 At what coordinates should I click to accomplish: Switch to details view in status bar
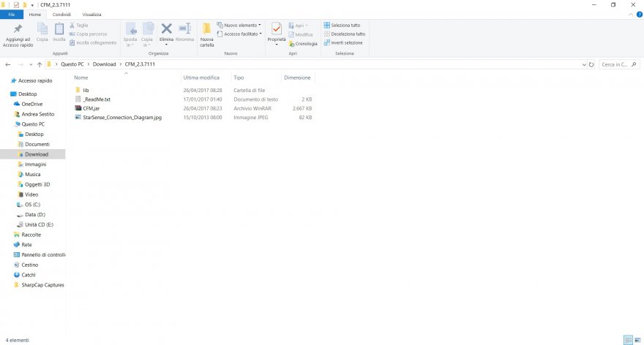[629, 340]
